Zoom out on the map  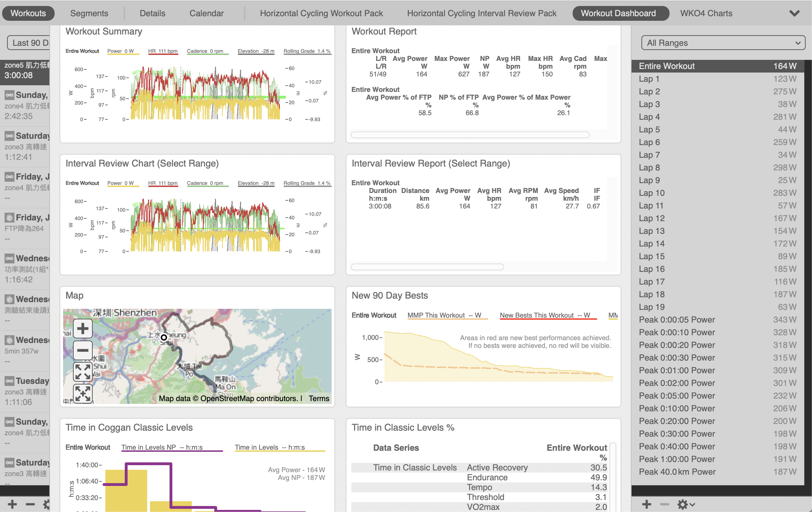pyautogui.click(x=82, y=350)
